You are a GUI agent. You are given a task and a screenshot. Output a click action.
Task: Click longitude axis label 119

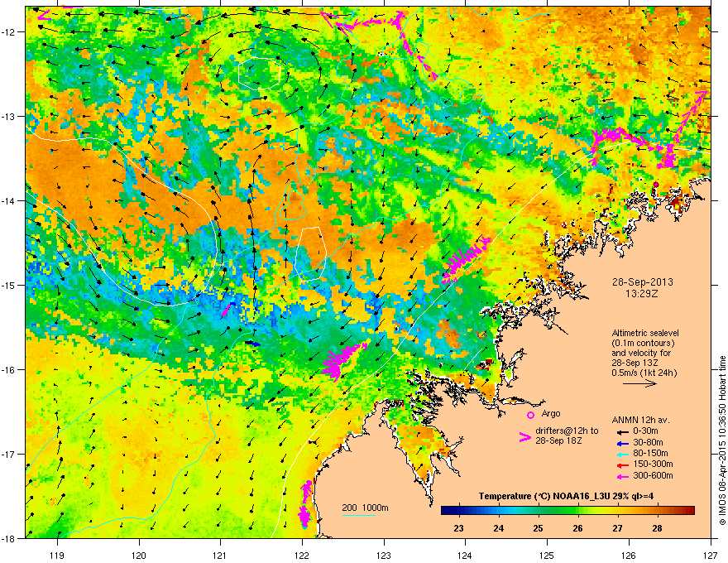[58, 555]
